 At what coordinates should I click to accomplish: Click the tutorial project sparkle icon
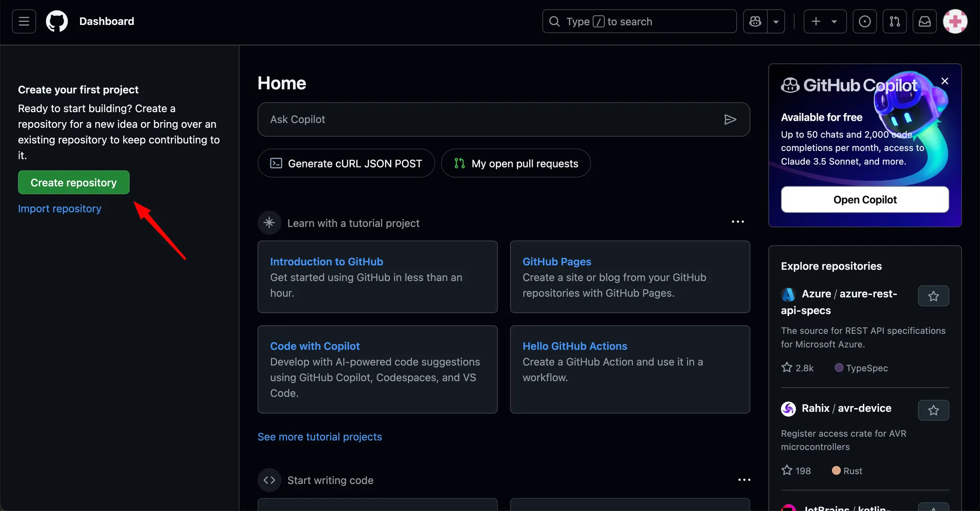[x=269, y=223]
